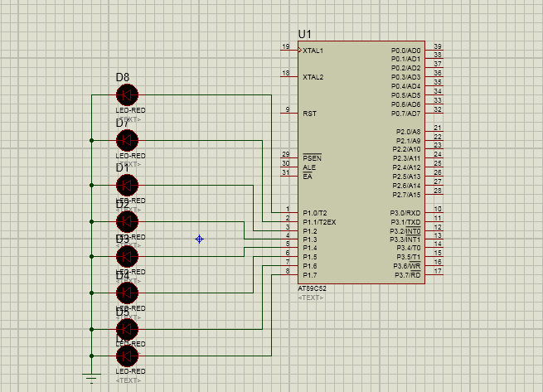
Task: Select the U1 reference label
Action: [305, 34]
